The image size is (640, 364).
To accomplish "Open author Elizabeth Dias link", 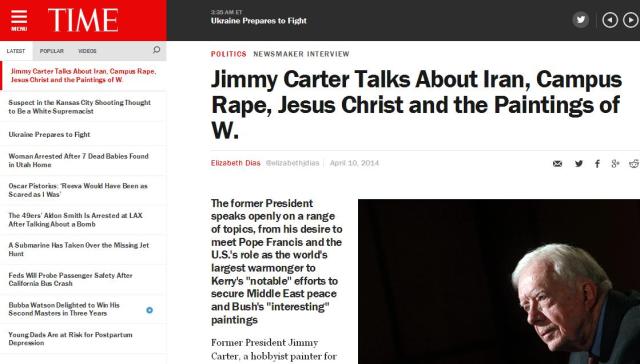I will [236, 163].
